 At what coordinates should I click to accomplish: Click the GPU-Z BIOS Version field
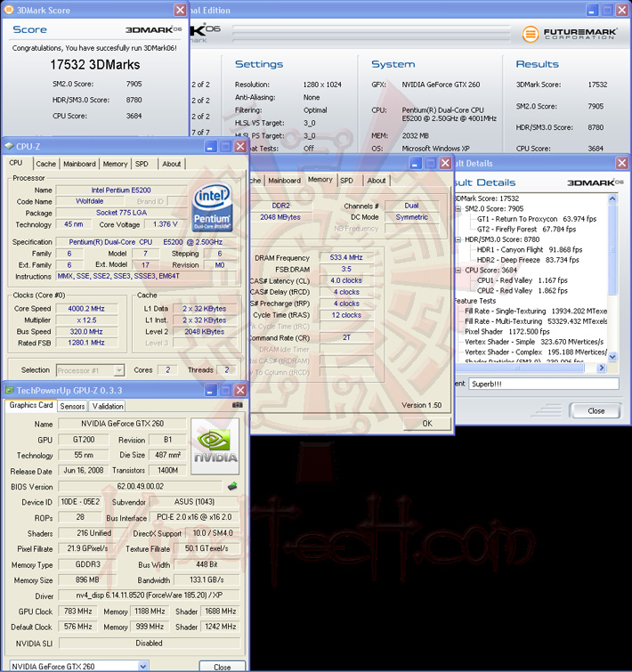(x=141, y=487)
